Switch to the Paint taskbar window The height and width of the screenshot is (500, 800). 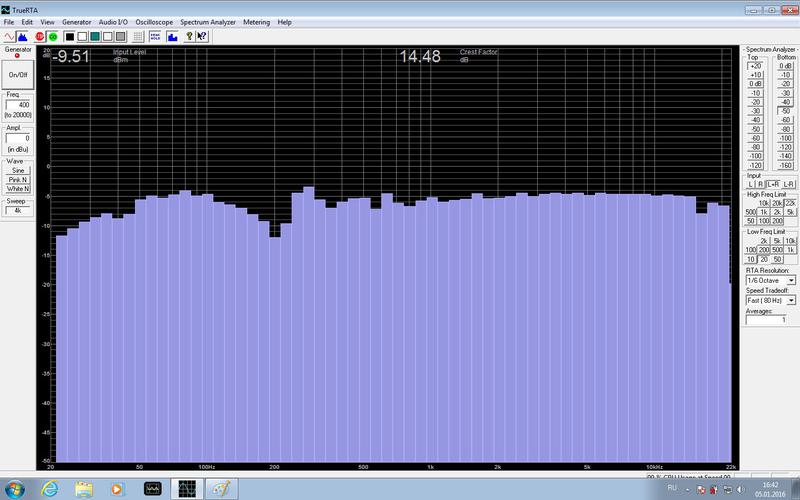tap(221, 489)
